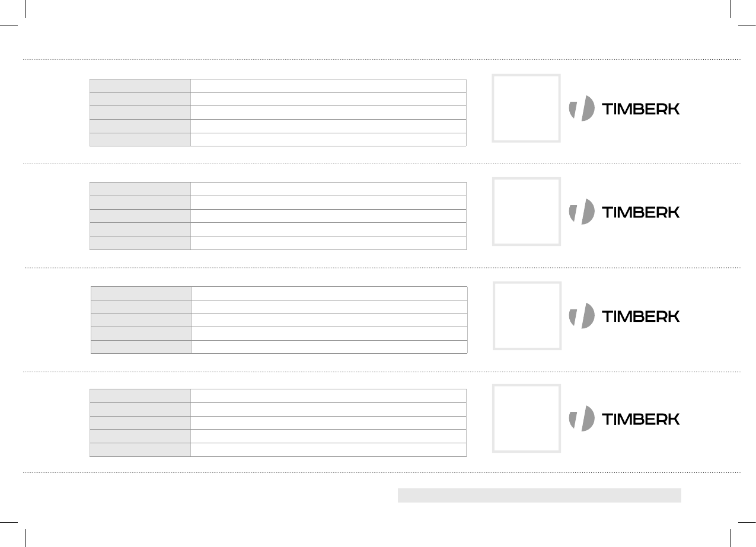756x547 pixels.
Task: Select the first gray label cell of the first coupon
Action: [140, 85]
